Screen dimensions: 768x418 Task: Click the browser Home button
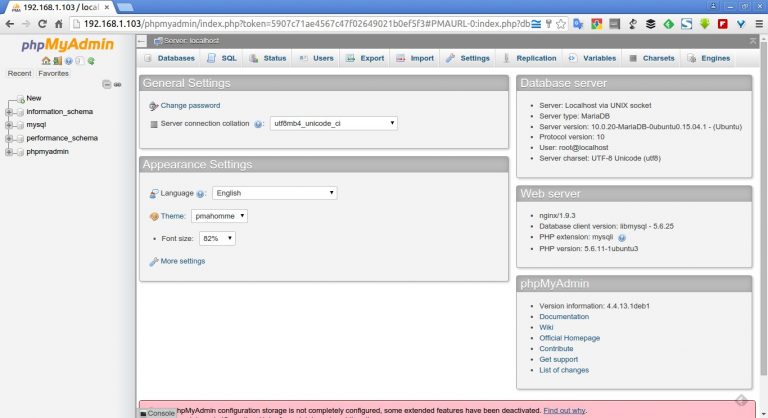[x=59, y=24]
